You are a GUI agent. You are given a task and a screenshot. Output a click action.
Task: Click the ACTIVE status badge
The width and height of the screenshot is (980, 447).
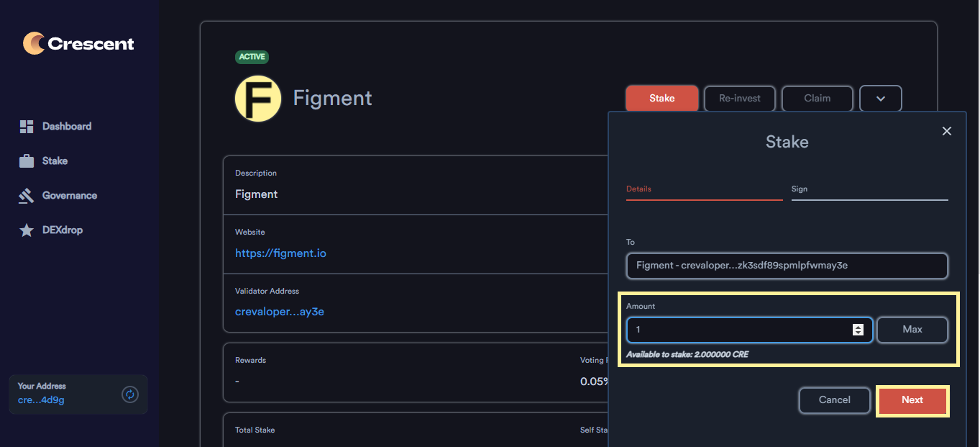click(x=252, y=57)
